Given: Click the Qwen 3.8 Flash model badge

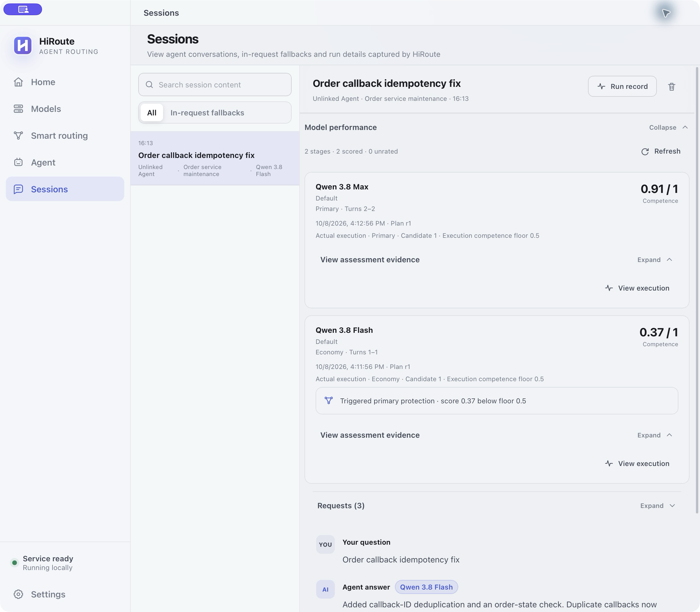Looking at the screenshot, I should coord(426,587).
